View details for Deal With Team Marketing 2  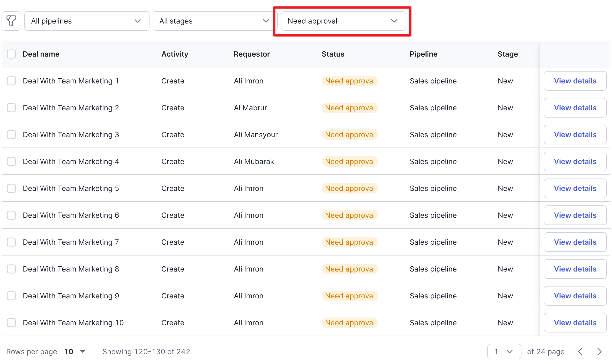pos(575,108)
